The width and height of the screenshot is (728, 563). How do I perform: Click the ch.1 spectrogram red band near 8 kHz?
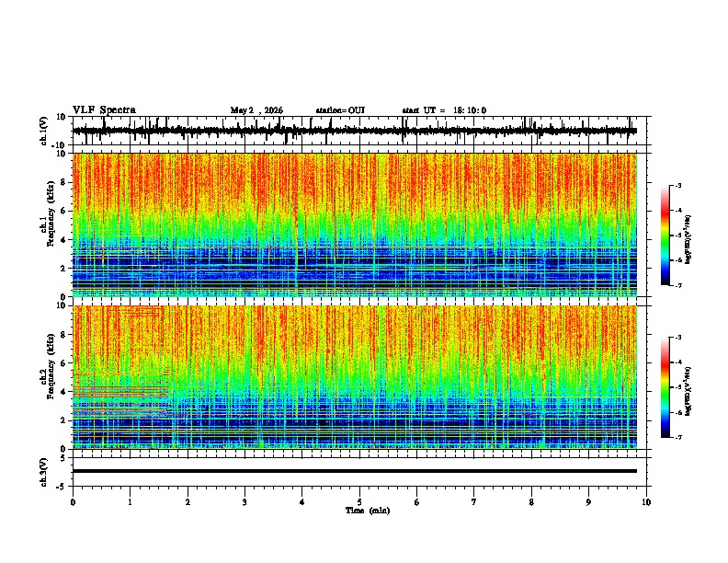(354, 182)
